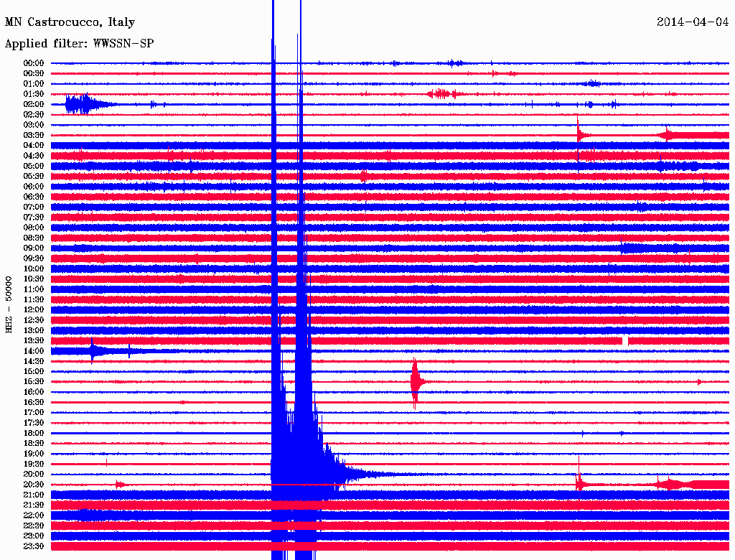Click the 05:00 row label
Viewport: 735px width, 560px height.
click(34, 166)
